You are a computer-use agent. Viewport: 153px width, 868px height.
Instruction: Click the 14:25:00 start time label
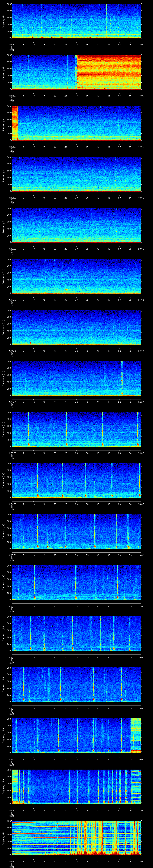(12, 555)
